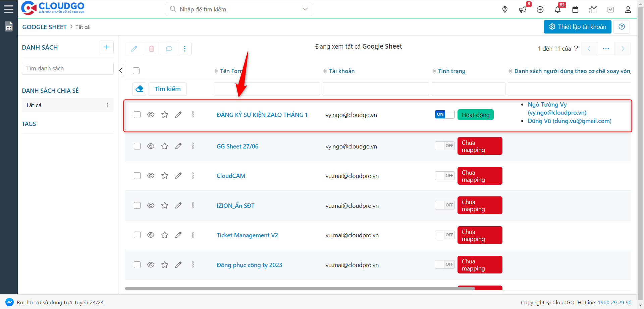Turn off the ĐĂNG KÝ SỰ KIỆN toggle
Screen dimensions: 644x309
(444, 114)
